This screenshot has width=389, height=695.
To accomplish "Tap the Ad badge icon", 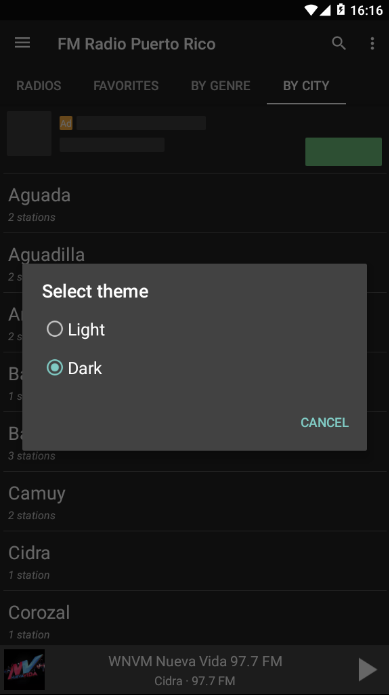I will (66, 123).
